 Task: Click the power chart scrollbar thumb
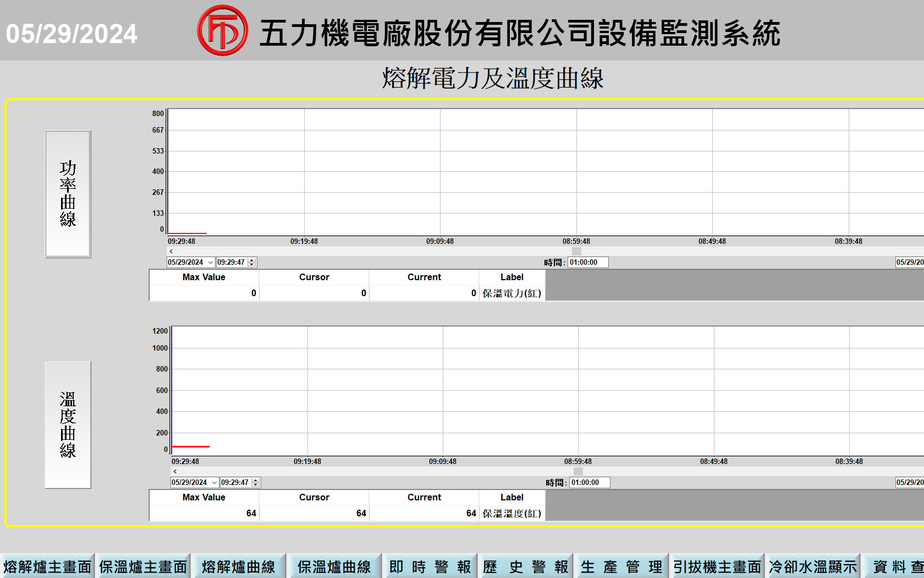(576, 251)
